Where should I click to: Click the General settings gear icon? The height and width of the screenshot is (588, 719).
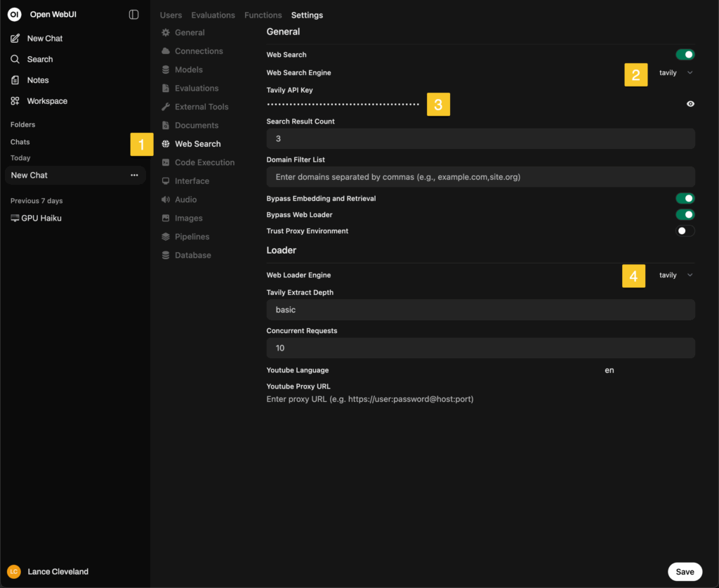(166, 33)
